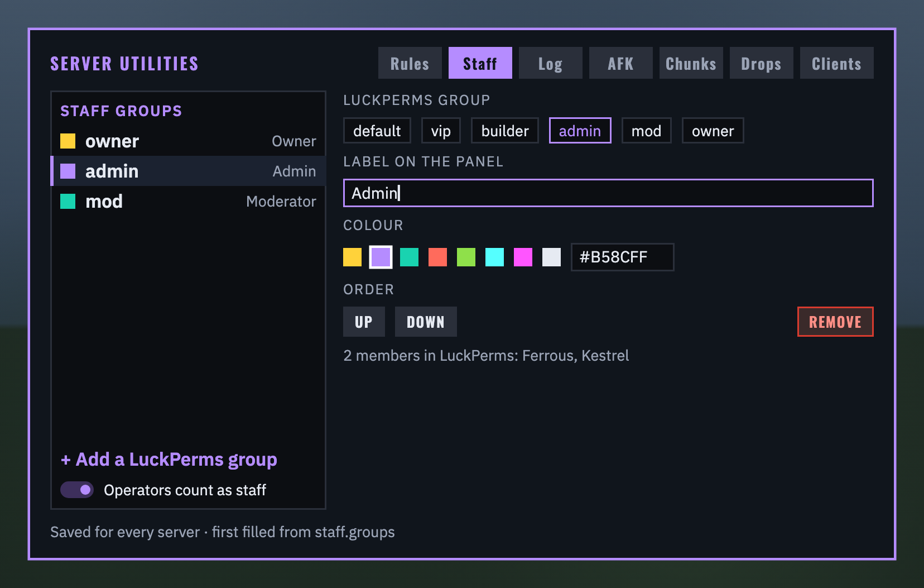This screenshot has width=924, height=588.
Task: Click the members line naming Ferrous, Kestrel
Action: pos(486,356)
